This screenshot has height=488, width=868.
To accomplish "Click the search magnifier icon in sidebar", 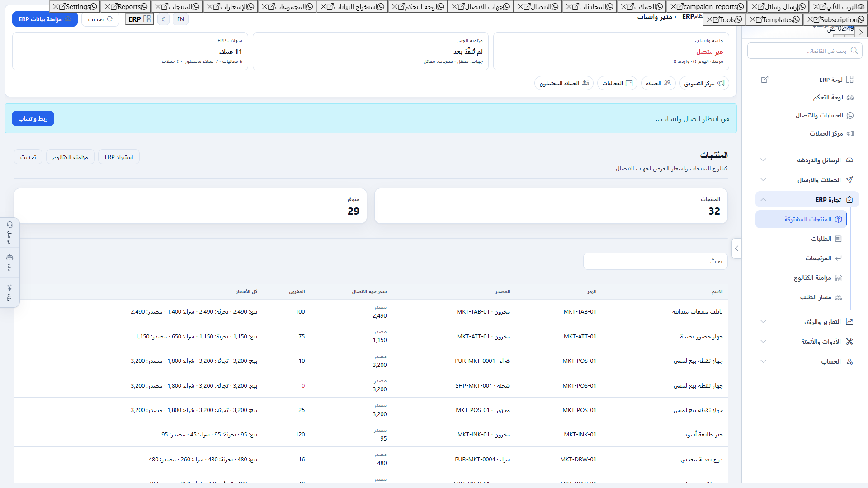I will (x=854, y=51).
